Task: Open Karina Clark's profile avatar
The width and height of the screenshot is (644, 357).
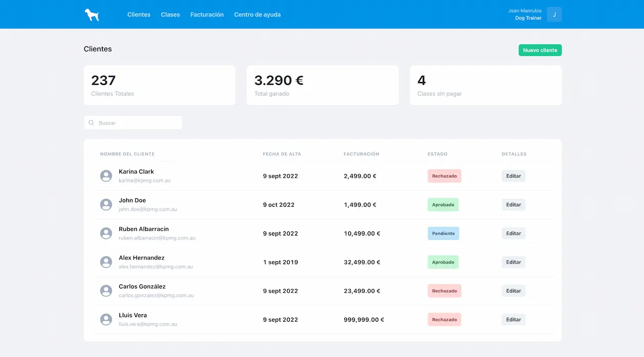Action: (x=106, y=176)
